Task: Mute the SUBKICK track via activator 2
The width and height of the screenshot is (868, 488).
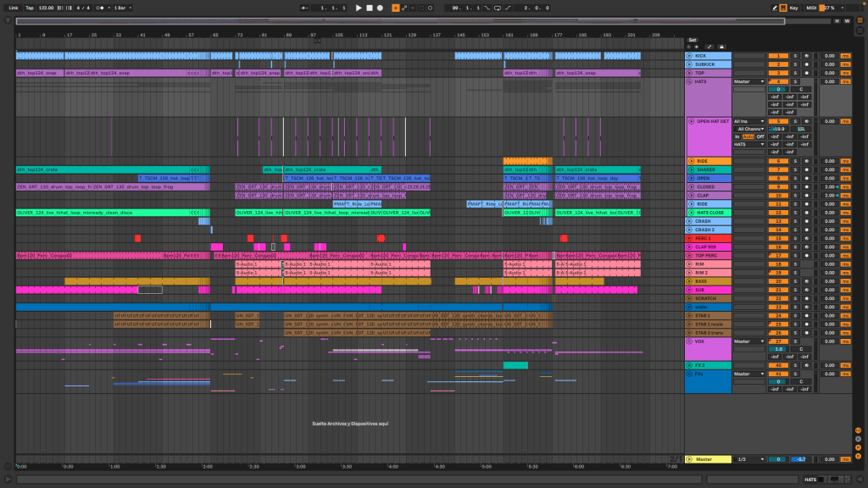Action: [777, 64]
